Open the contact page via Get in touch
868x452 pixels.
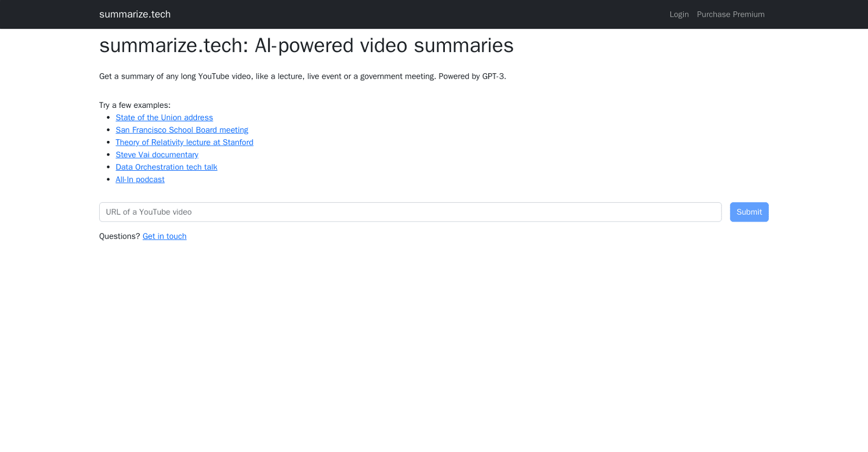tap(164, 236)
